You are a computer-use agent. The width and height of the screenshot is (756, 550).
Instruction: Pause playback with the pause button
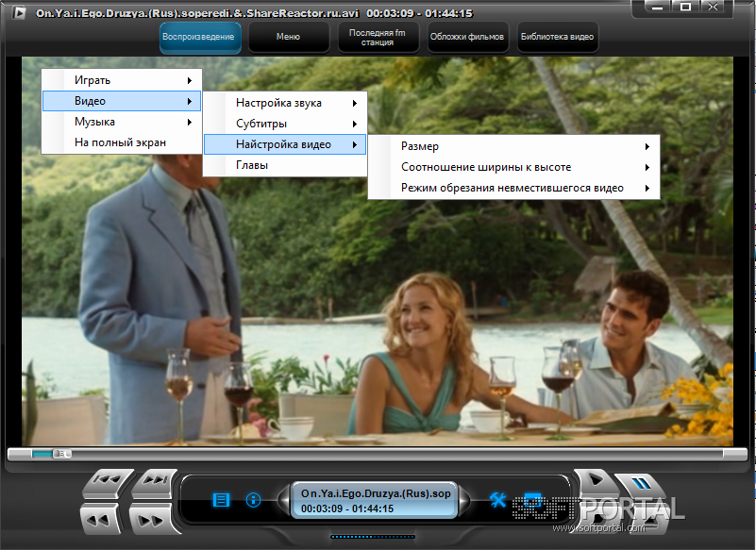tap(641, 484)
